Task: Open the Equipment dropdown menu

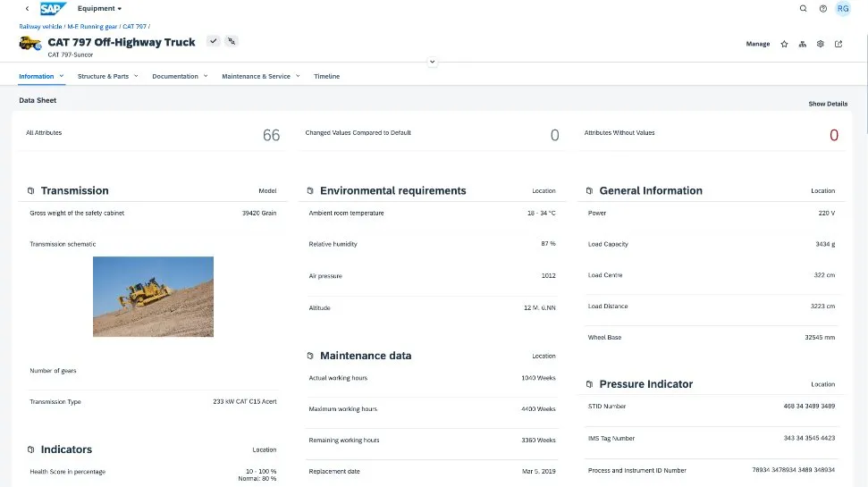Action: point(100,9)
